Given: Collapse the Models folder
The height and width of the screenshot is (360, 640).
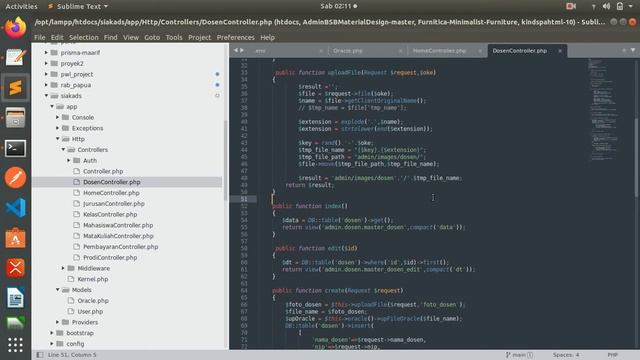Looking at the screenshot, I should point(58,290).
